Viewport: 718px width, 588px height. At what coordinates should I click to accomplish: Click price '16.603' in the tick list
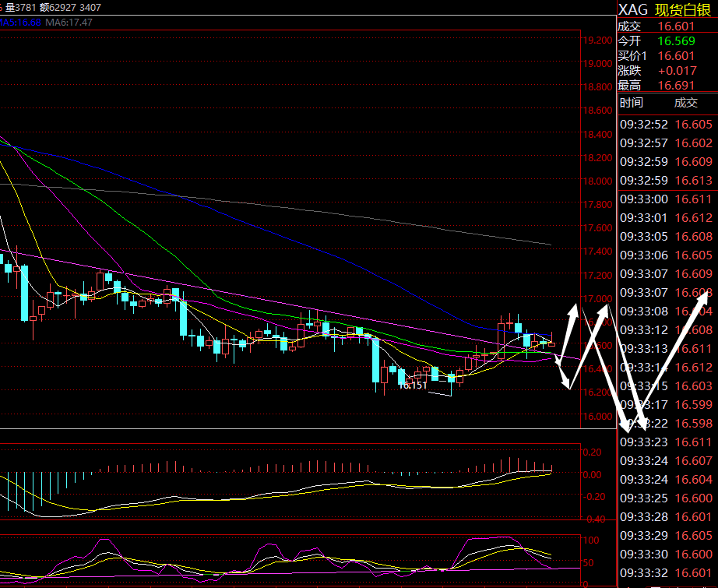click(694, 386)
